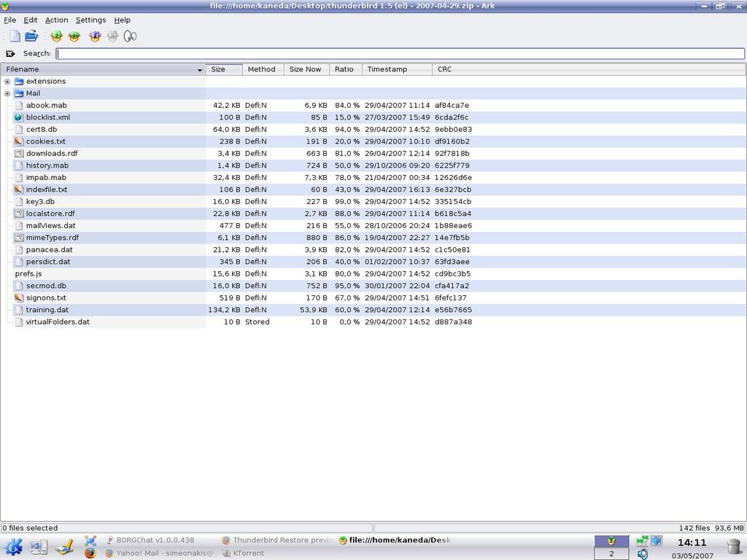Click the Extract archive toolbar icon

click(x=94, y=36)
